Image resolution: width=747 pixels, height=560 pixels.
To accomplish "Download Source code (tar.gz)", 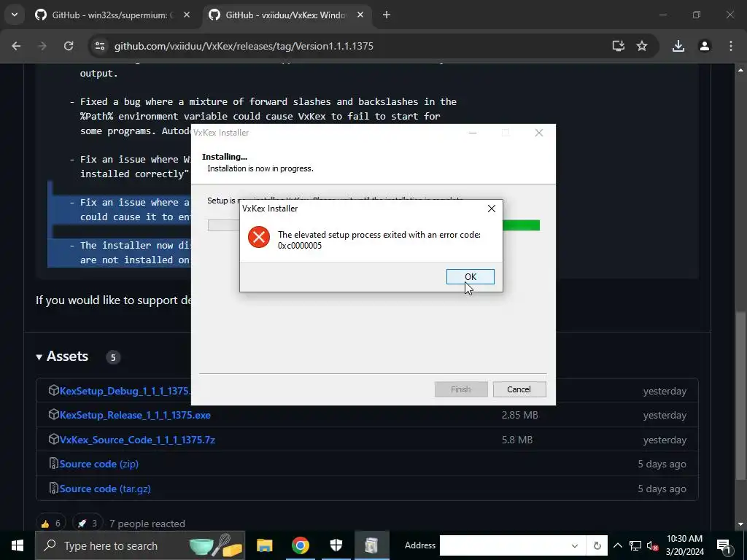I will click(105, 489).
